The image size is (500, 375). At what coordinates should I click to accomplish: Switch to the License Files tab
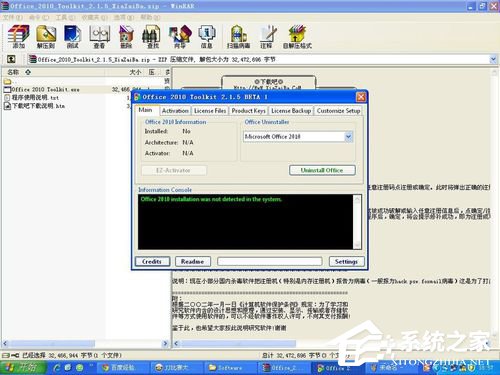(210, 111)
